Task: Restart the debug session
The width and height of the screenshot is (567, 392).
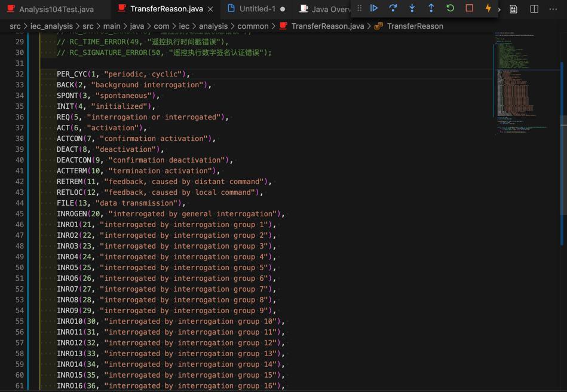Action: point(450,8)
